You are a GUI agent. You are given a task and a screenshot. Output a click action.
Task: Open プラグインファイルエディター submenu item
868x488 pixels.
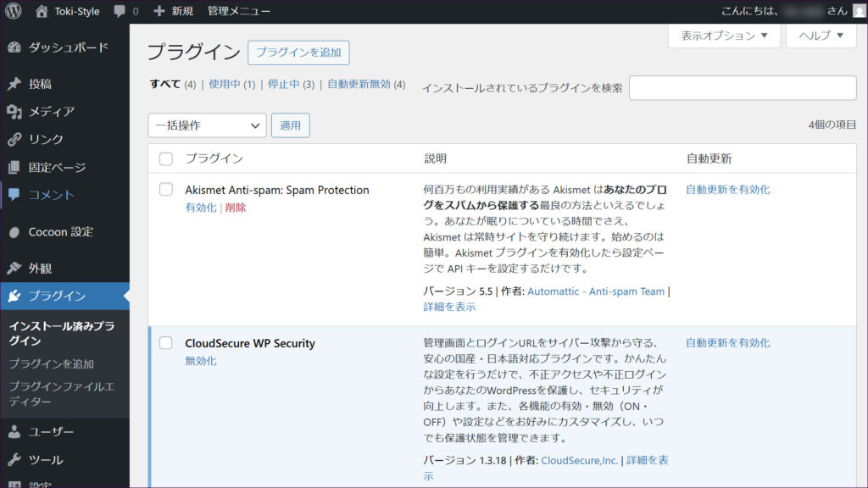[x=61, y=394]
